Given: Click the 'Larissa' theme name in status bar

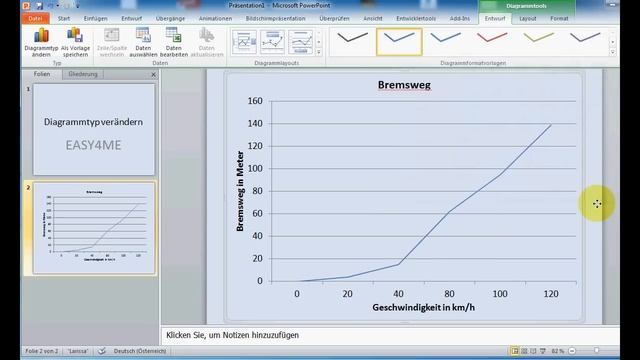Looking at the screenshot, I should (78, 351).
